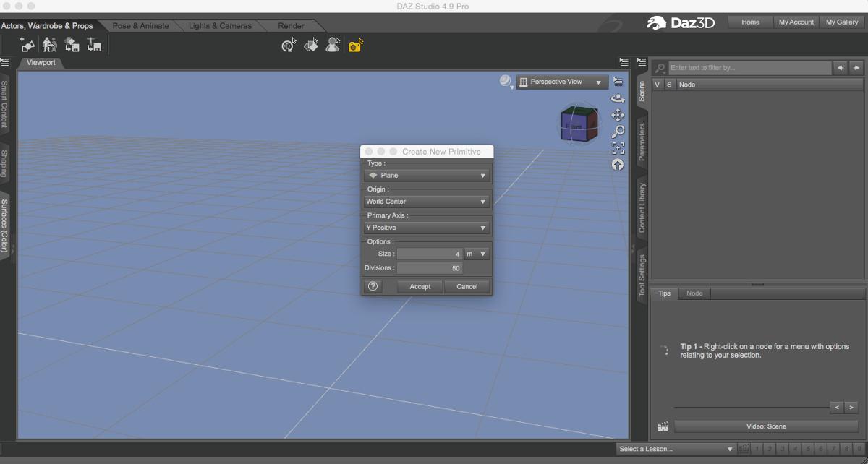This screenshot has height=464, width=868.
Task: Click the view cube in the viewport
Action: 579,124
